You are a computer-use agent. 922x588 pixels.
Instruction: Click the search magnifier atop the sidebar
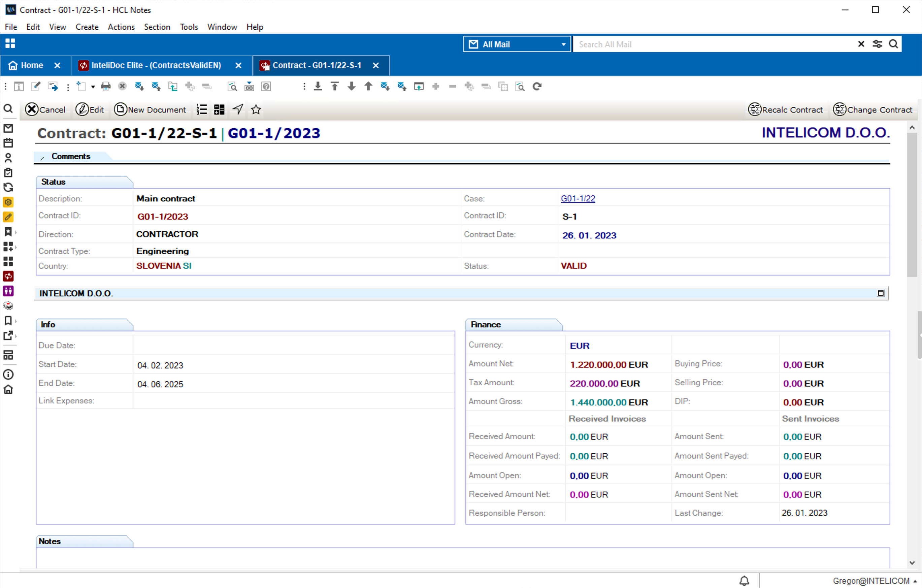pyautogui.click(x=8, y=109)
